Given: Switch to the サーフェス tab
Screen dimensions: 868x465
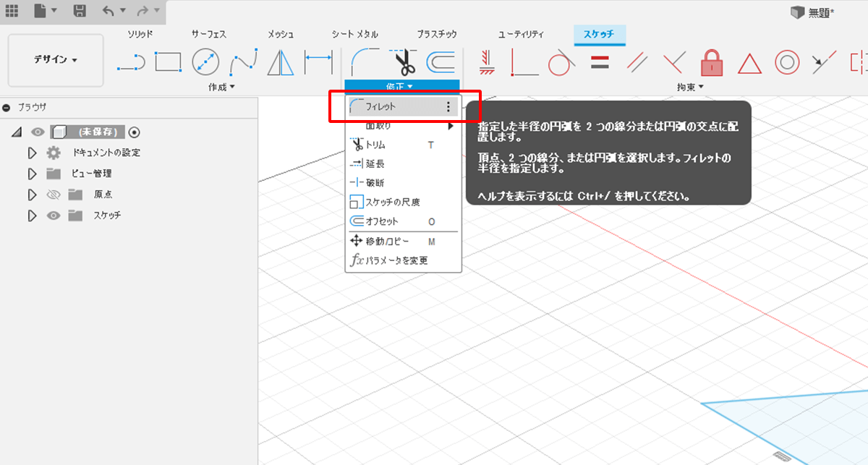Looking at the screenshot, I should (x=209, y=34).
